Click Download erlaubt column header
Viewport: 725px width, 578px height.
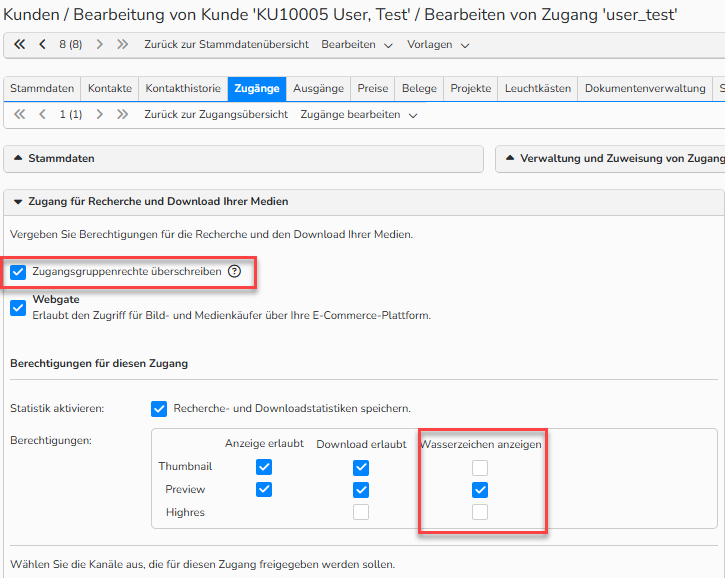pyautogui.click(x=362, y=444)
